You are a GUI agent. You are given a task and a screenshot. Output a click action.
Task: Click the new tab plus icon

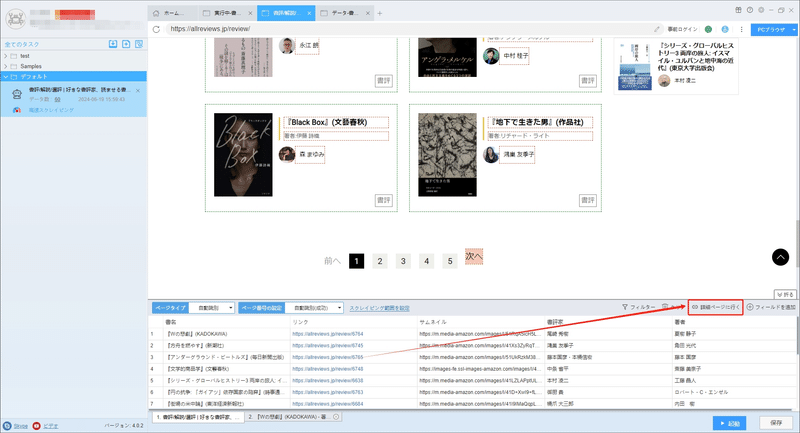point(379,13)
